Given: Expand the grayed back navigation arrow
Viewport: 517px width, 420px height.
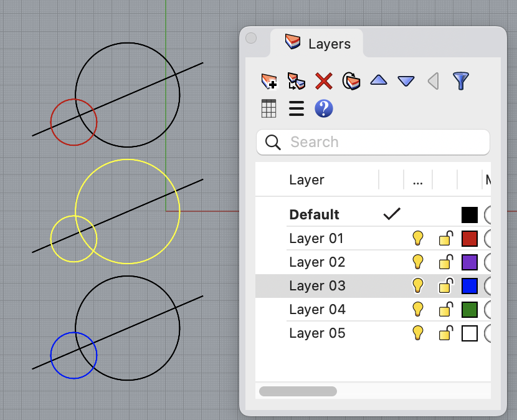Looking at the screenshot, I should 433,81.
